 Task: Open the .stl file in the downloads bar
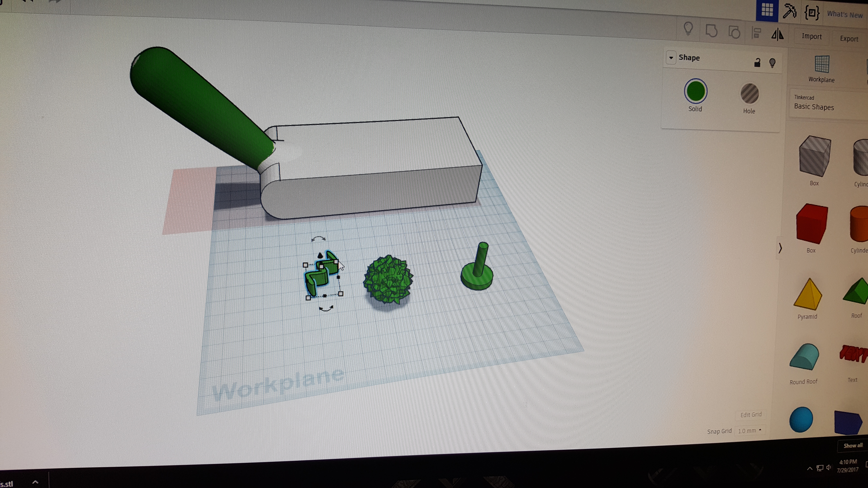pyautogui.click(x=7, y=484)
